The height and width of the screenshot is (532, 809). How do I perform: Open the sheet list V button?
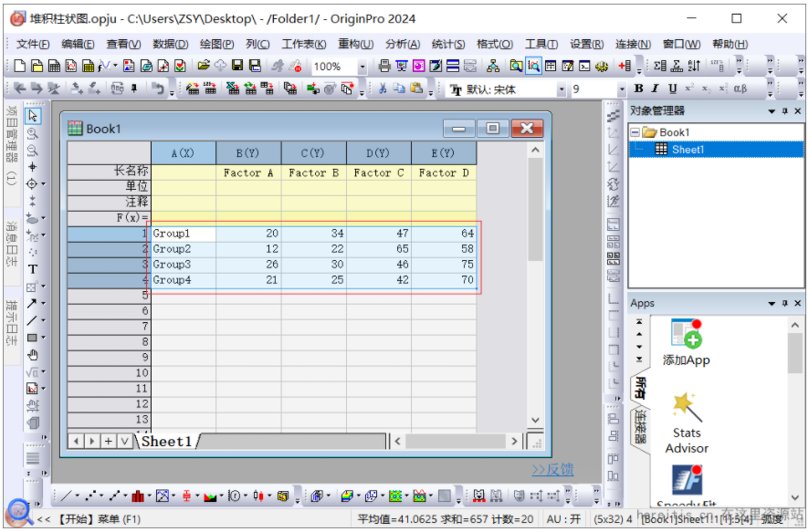(124, 441)
